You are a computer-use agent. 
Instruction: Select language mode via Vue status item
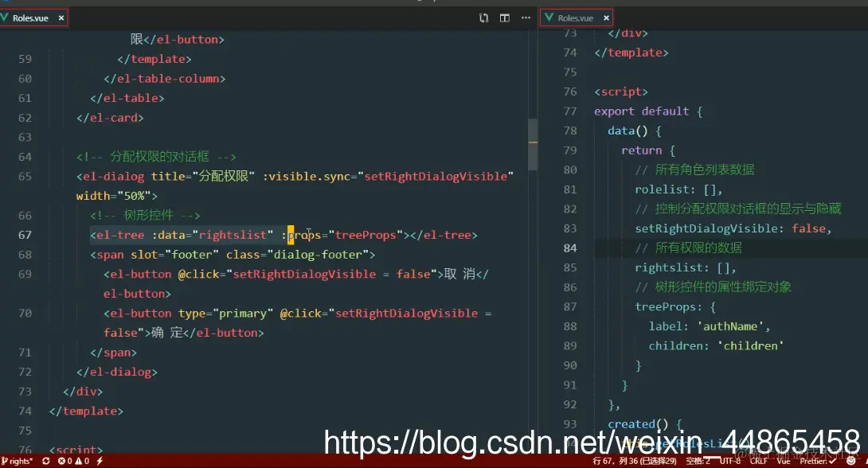pyautogui.click(x=784, y=461)
